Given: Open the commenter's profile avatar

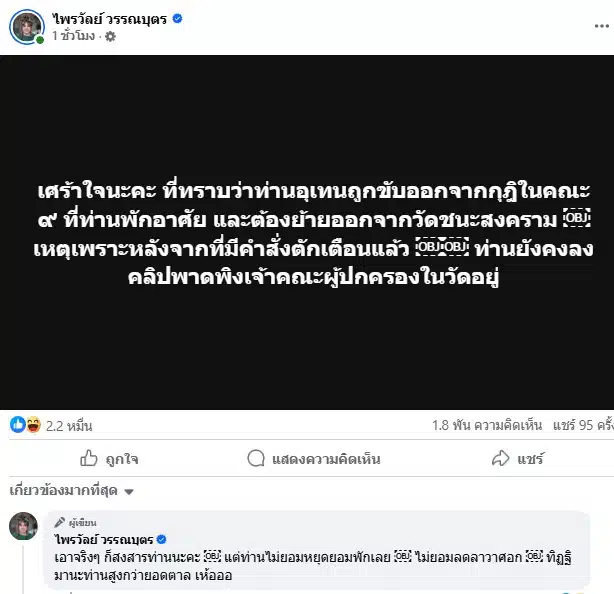Looking at the screenshot, I should coord(23,526).
